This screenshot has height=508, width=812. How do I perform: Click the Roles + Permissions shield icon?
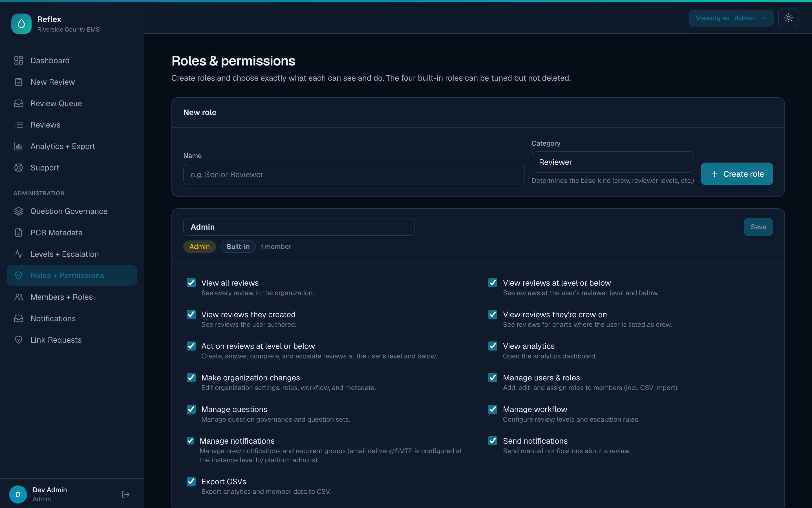(18, 275)
